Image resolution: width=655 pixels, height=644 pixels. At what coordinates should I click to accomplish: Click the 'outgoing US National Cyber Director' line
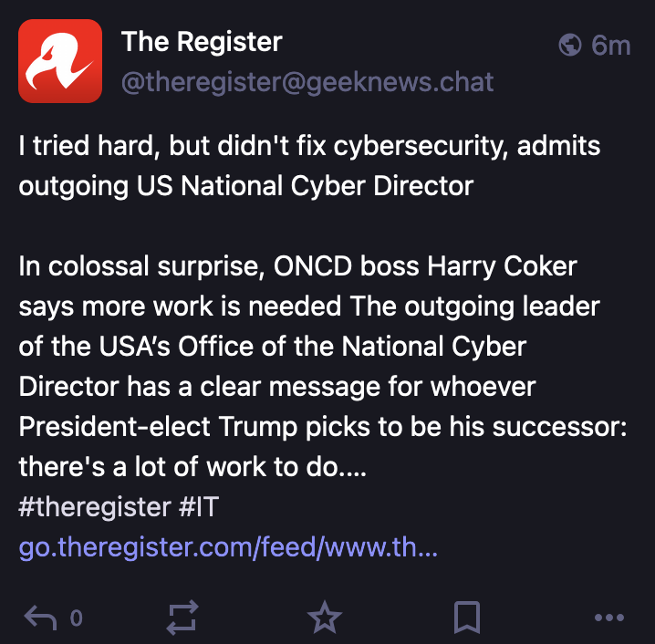[x=246, y=186]
